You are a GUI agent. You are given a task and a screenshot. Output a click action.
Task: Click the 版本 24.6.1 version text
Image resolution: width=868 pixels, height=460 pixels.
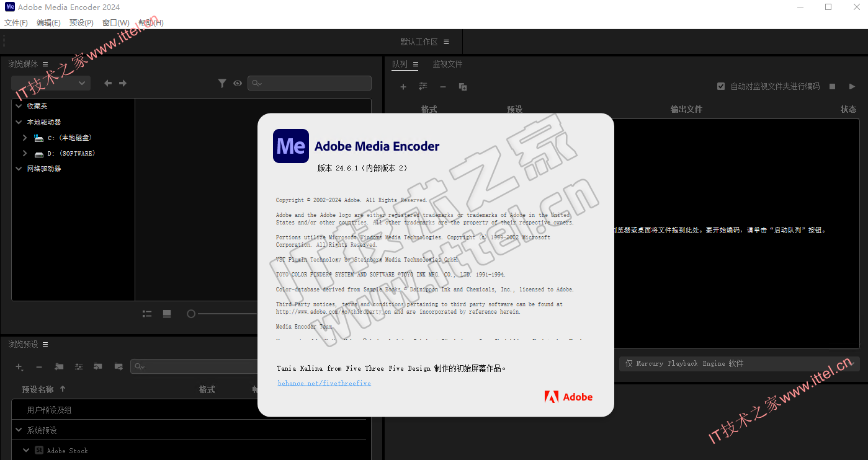click(362, 168)
